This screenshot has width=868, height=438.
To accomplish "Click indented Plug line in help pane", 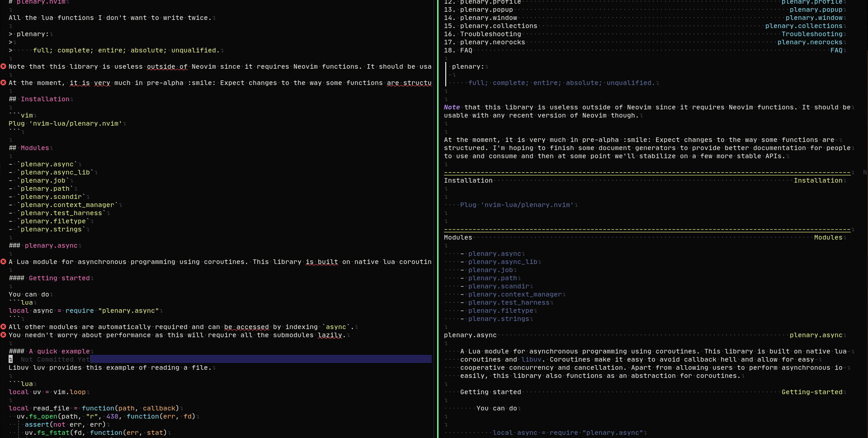I will (517, 205).
